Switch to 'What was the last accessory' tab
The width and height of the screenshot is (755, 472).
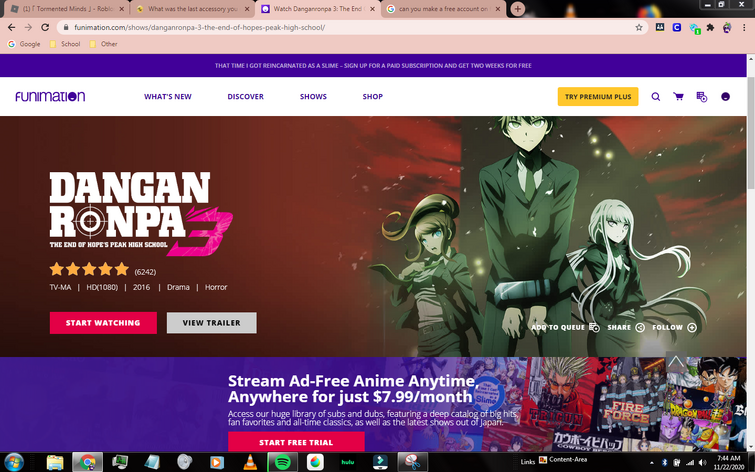(x=192, y=9)
